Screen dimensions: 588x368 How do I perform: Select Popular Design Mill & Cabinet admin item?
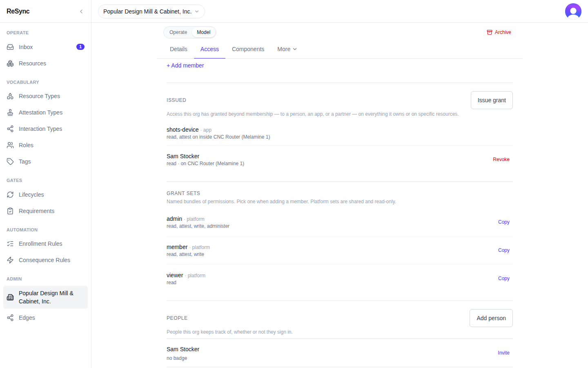tap(45, 297)
